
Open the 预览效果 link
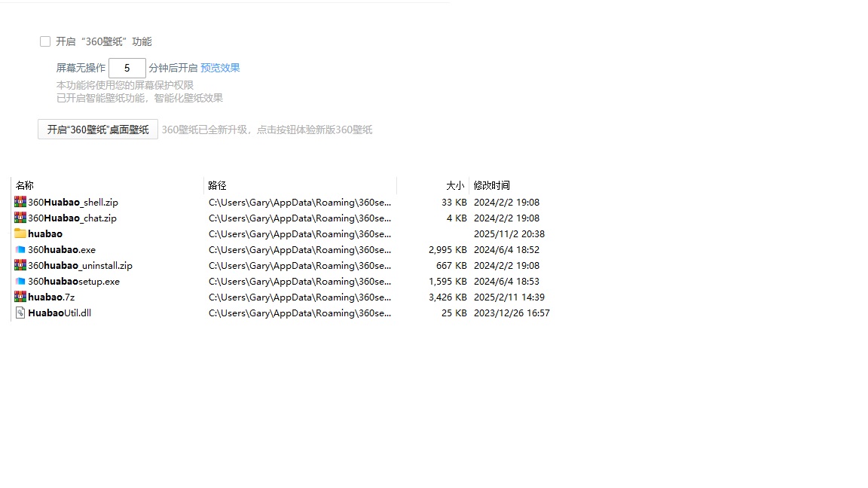pyautogui.click(x=220, y=68)
